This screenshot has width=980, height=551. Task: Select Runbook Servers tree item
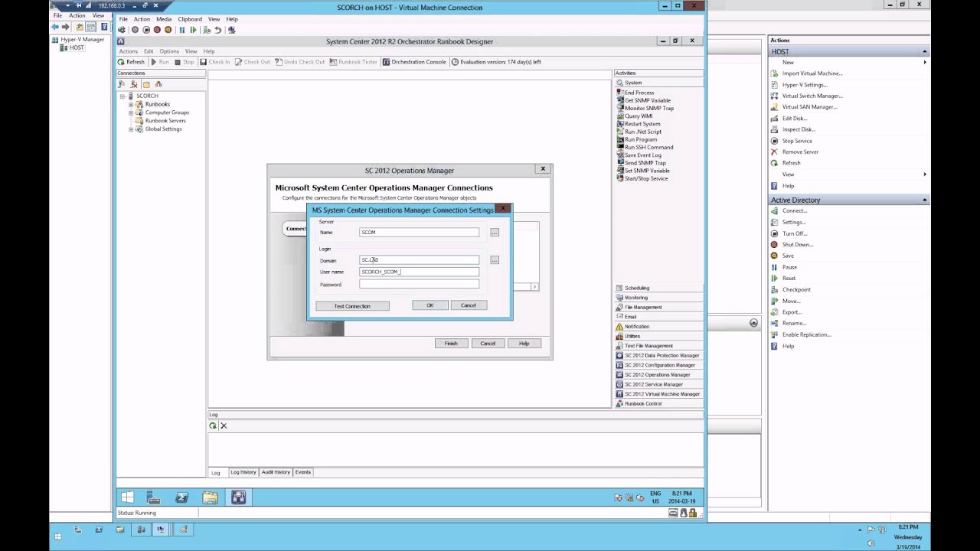point(165,121)
